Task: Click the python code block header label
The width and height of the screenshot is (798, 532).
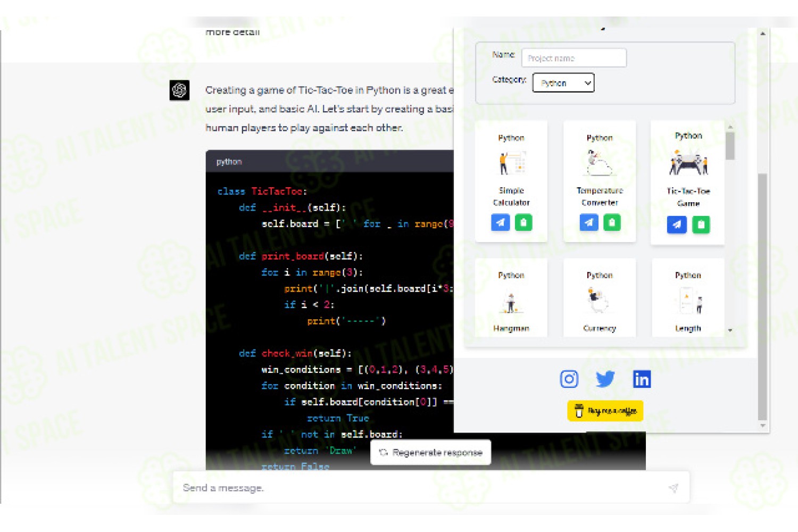Action: click(229, 162)
